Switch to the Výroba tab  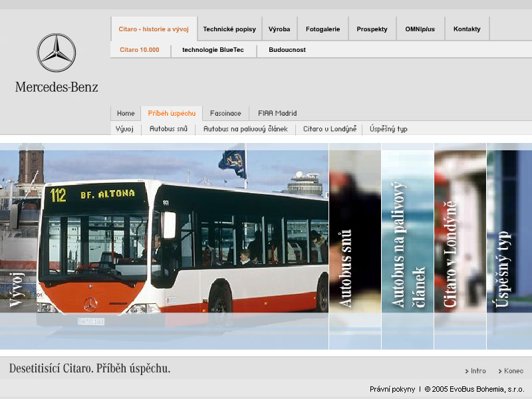pos(279,29)
